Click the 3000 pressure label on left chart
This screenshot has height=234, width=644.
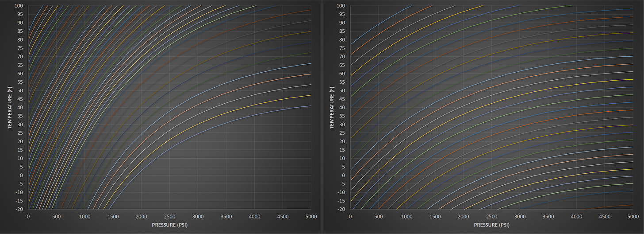(198, 217)
